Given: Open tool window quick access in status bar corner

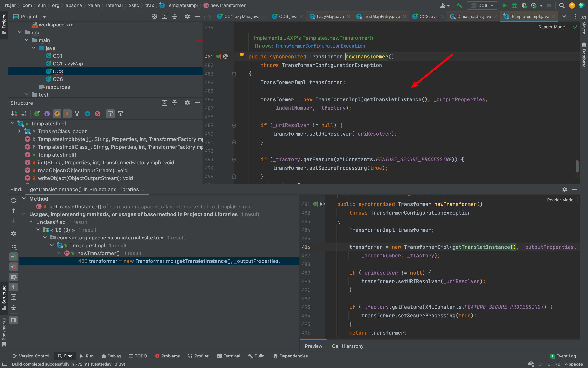Looking at the screenshot, I should point(5,364).
